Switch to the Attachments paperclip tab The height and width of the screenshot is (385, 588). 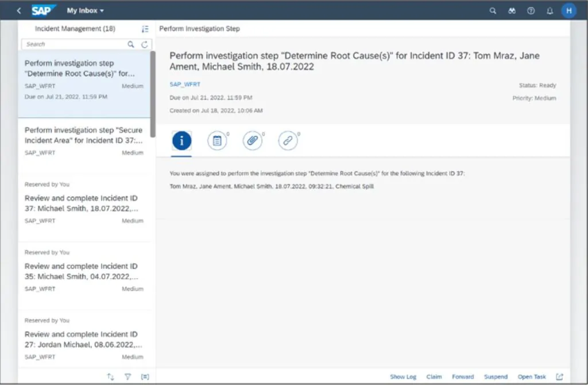point(253,141)
